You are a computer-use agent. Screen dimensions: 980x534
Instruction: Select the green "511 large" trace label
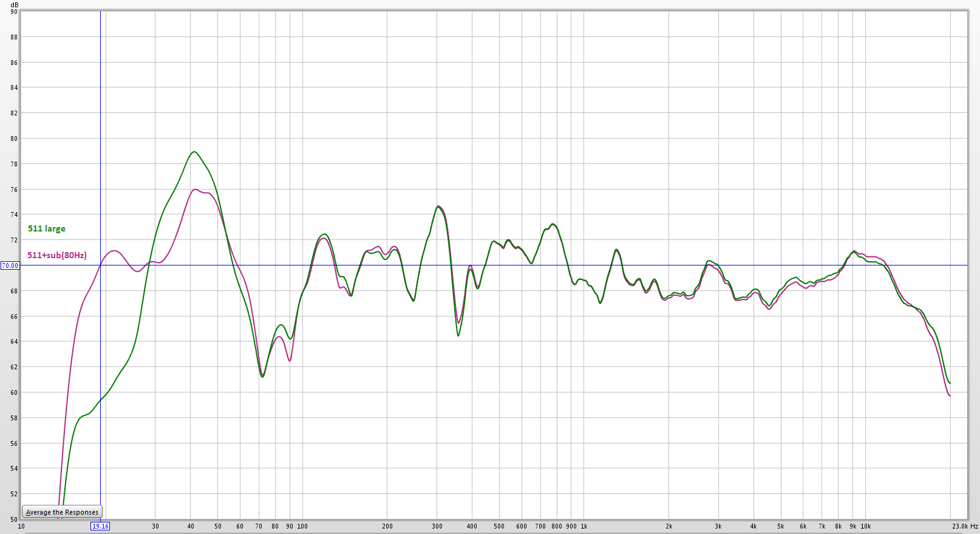pos(47,228)
